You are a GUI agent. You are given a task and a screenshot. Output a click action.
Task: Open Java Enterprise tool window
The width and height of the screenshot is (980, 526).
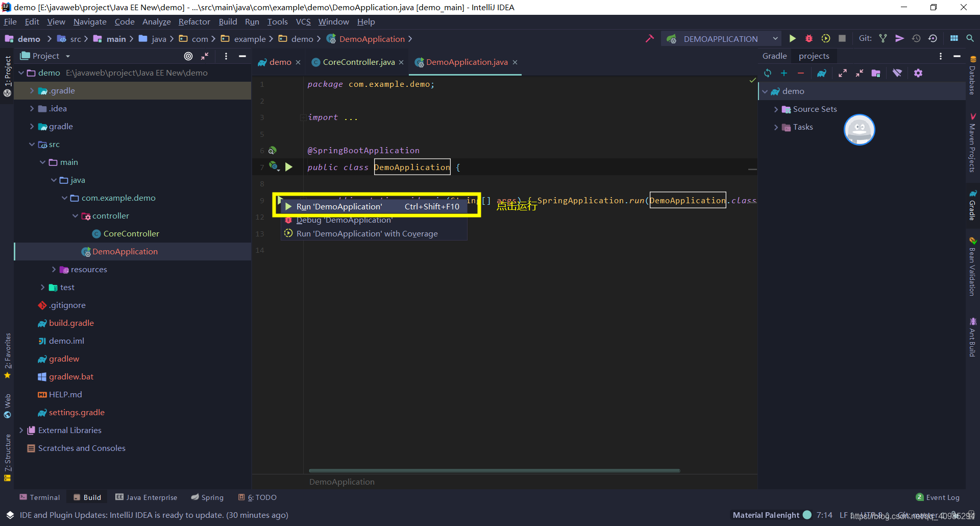click(146, 497)
